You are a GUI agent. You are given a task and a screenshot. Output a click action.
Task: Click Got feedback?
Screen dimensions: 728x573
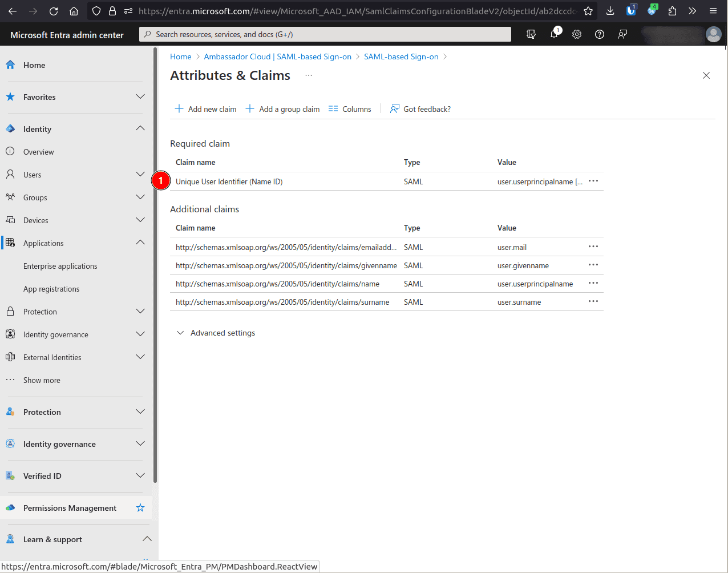420,109
